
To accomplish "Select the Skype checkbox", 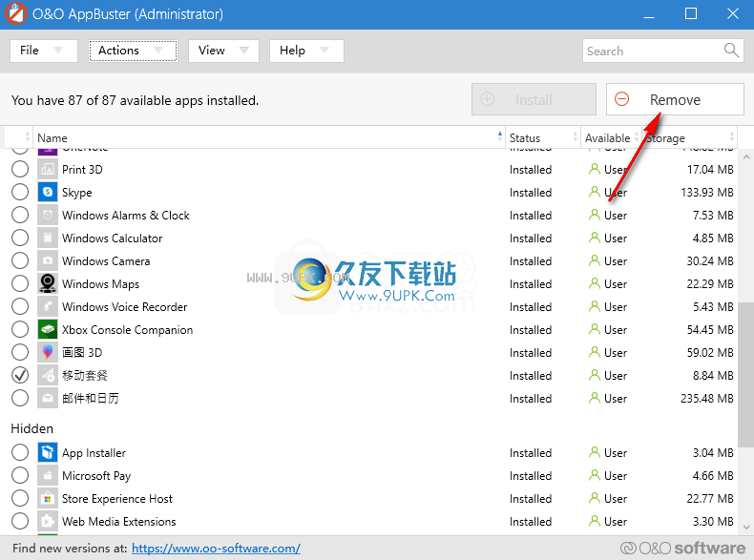I will click(x=20, y=193).
